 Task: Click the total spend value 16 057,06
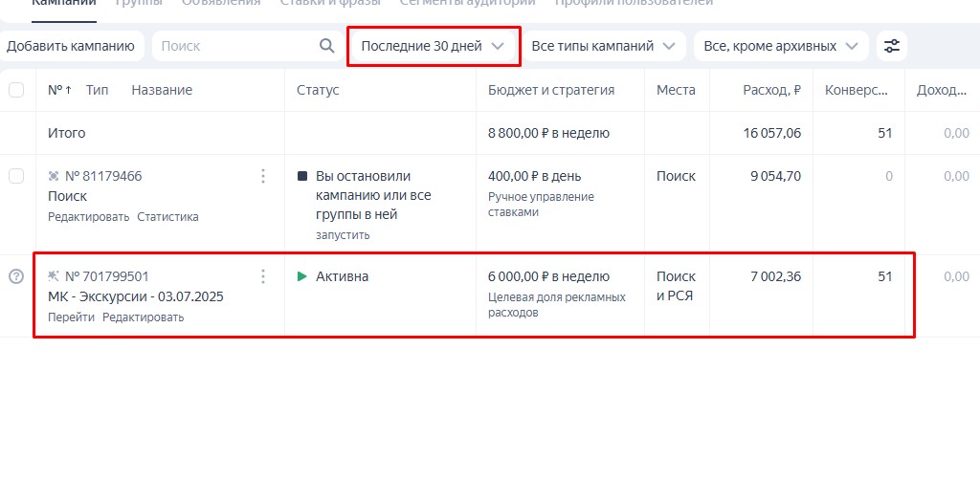[772, 133]
